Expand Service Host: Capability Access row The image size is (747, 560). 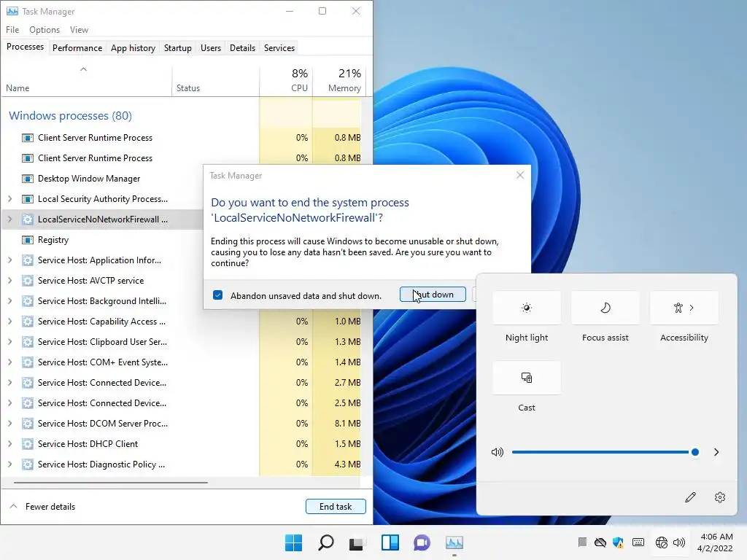[x=10, y=322]
